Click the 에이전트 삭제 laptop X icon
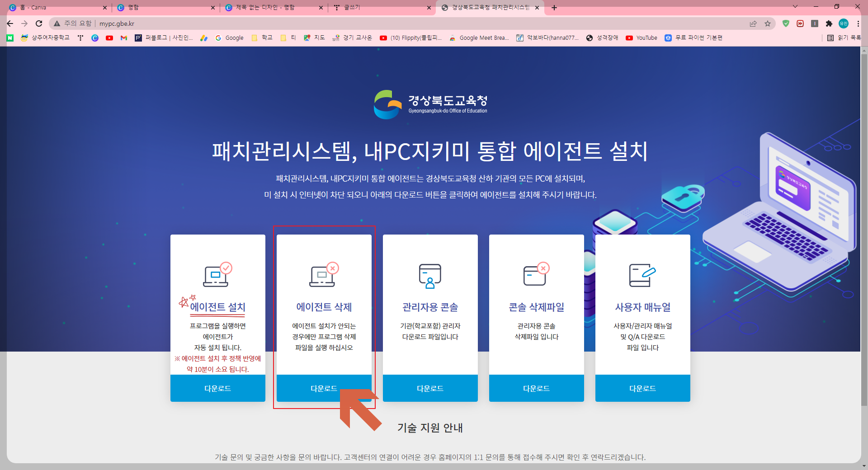This screenshot has width=868, height=470. [x=324, y=274]
